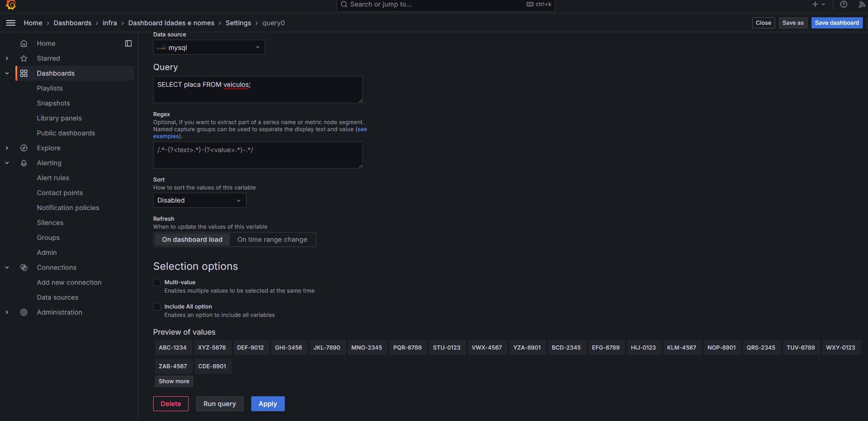Select On time range change refresh option
Viewport: 868px width, 421px height.
coord(272,239)
